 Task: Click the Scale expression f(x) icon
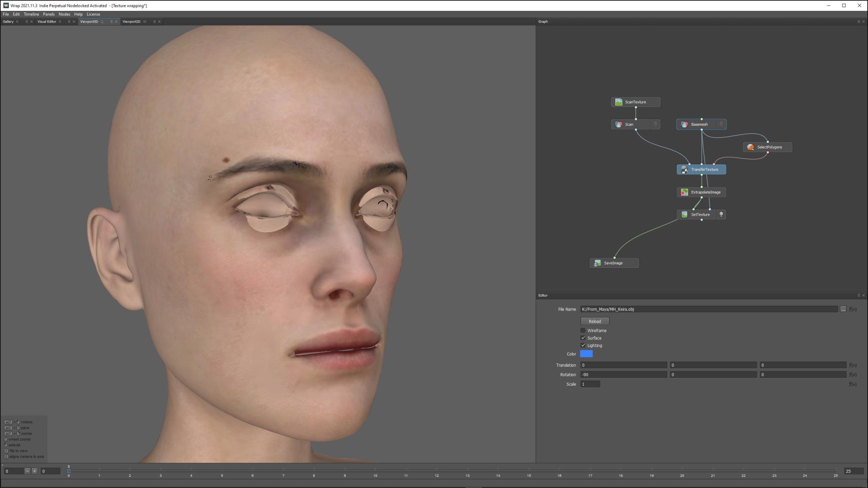tap(853, 384)
